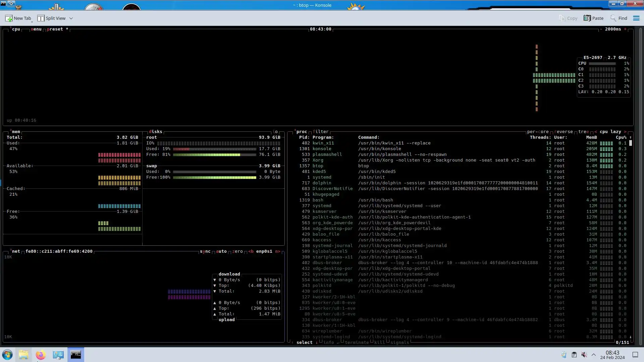Expand the Split View dropdown arrow
This screenshot has height=362, width=644.
(71, 18)
